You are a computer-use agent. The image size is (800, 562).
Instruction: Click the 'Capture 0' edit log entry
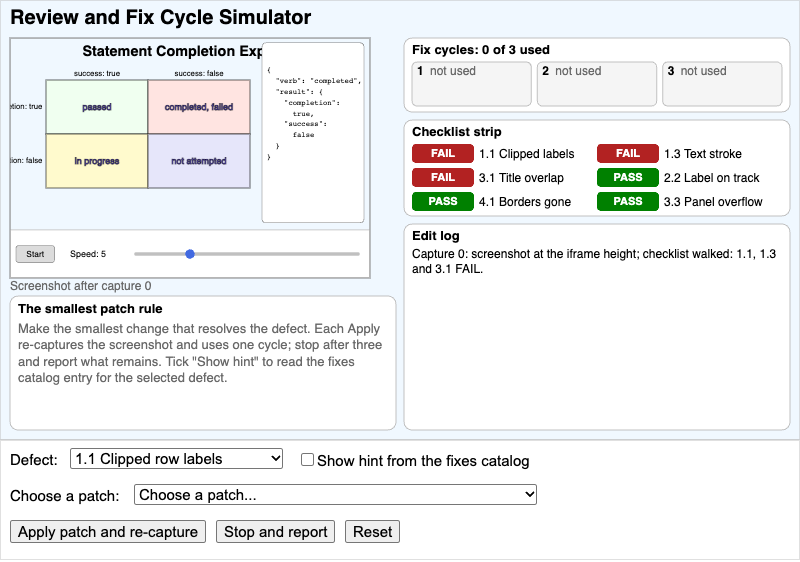click(x=594, y=261)
